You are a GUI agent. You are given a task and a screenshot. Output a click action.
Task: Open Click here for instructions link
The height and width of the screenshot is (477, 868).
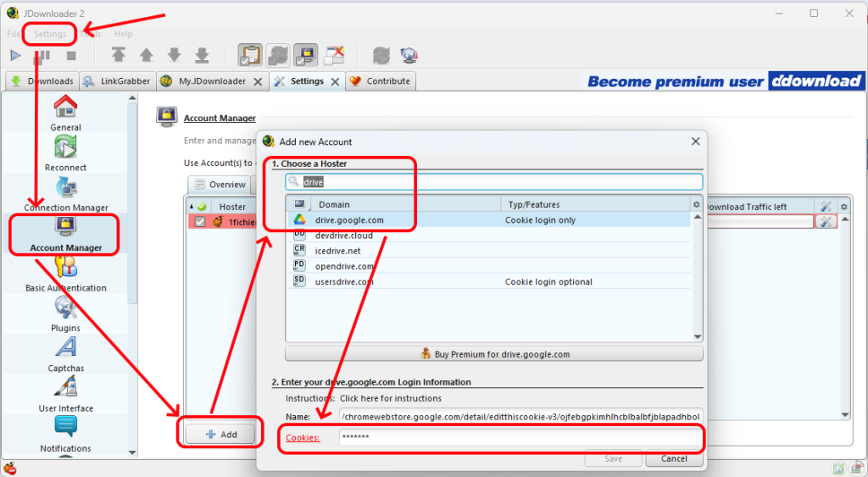[390, 398]
